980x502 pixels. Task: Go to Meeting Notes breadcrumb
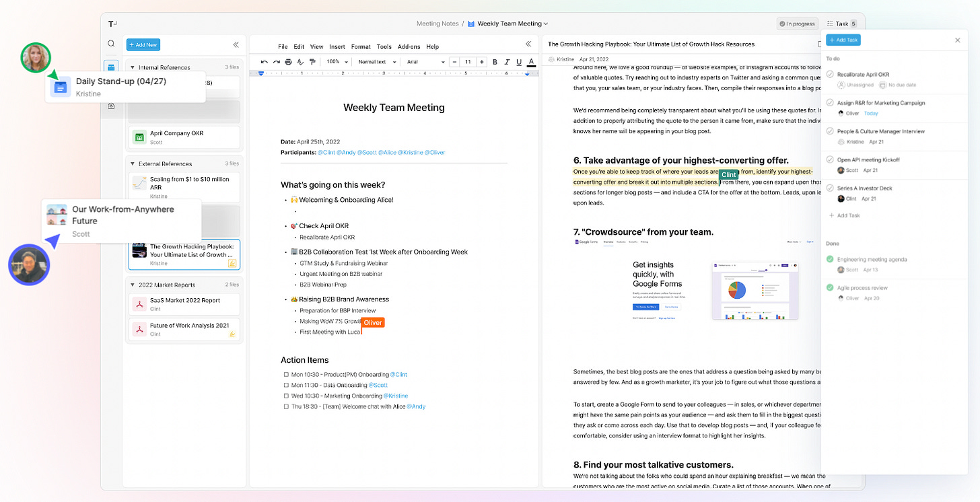438,24
